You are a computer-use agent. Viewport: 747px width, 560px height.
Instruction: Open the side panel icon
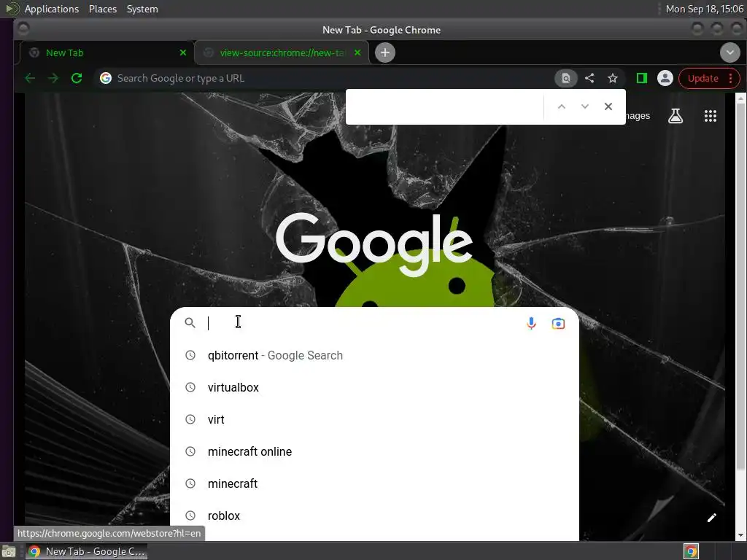pos(642,78)
